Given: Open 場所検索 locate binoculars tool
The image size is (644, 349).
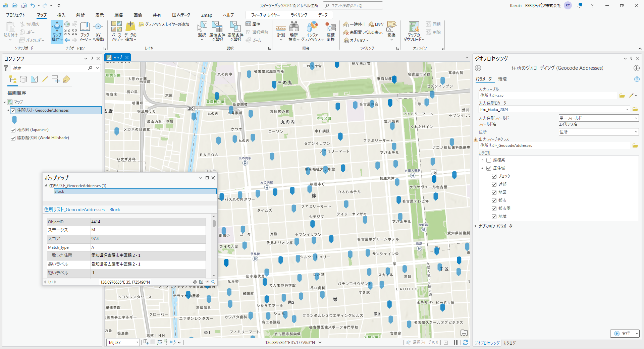Looking at the screenshot, I should click(294, 32).
